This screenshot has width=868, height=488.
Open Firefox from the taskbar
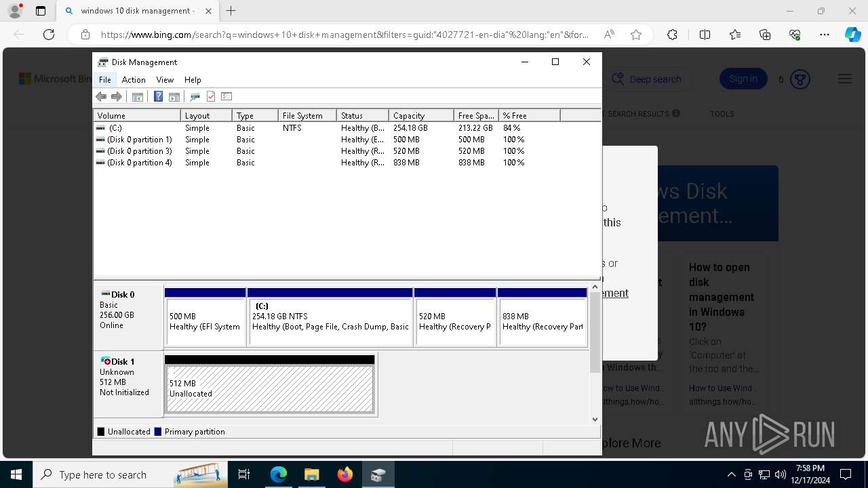[x=345, y=474]
